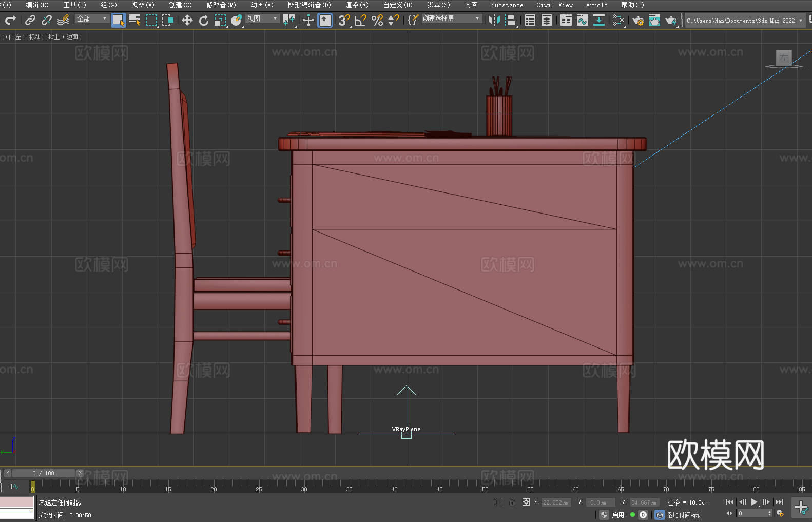
Task: Select the Move tool in toolbar
Action: click(187, 20)
